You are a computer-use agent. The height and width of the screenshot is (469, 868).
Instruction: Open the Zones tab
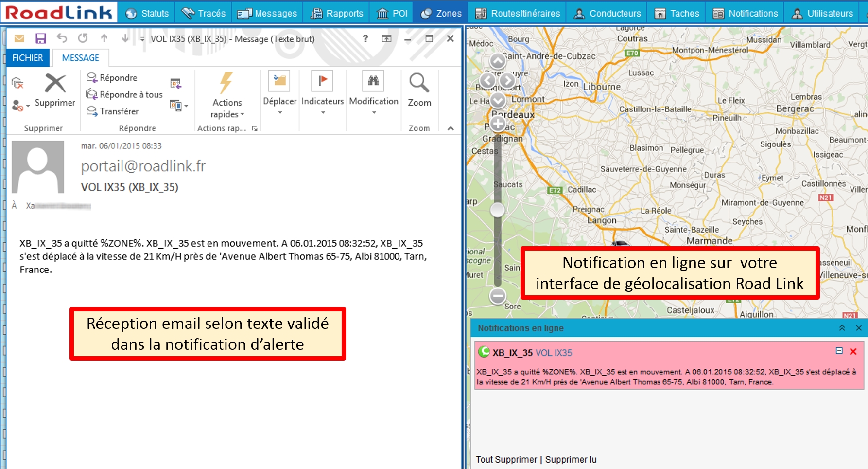tap(441, 13)
